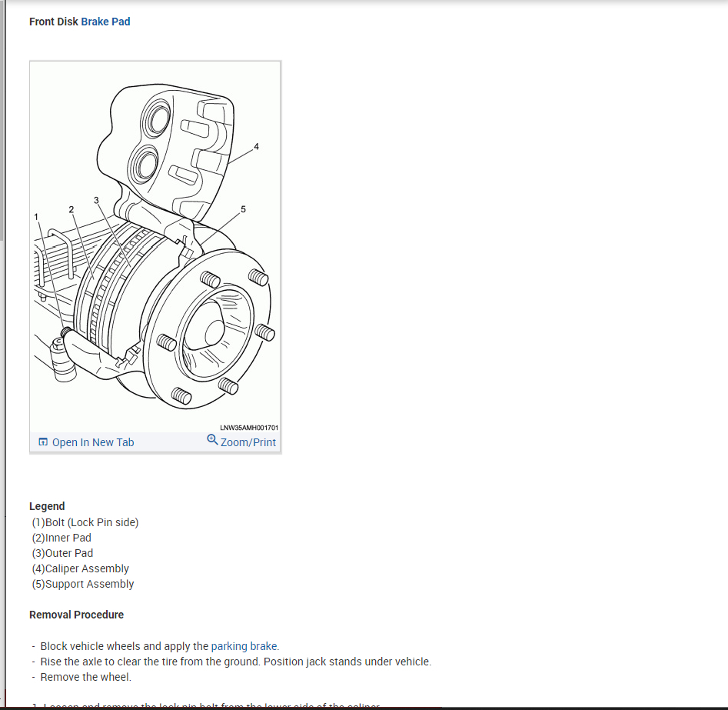
Task: Click legend entry (4)Caliper Assembly
Action: tap(80, 568)
